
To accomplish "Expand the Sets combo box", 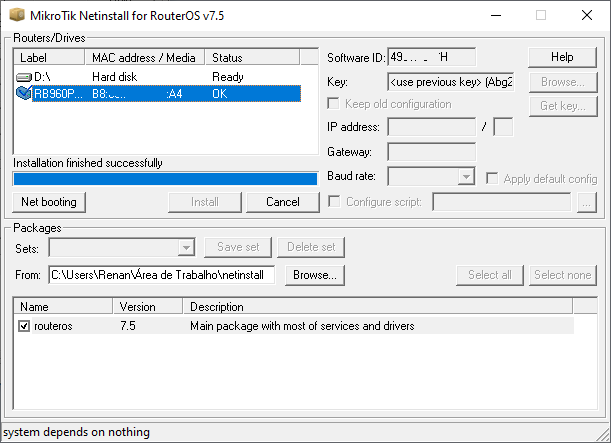I will point(186,247).
